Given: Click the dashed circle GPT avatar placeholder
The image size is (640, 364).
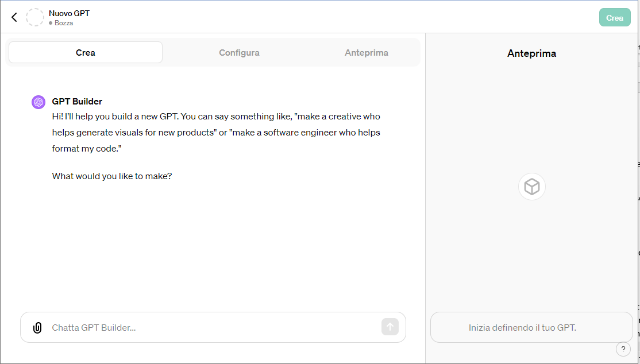Looking at the screenshot, I should coord(35,17).
